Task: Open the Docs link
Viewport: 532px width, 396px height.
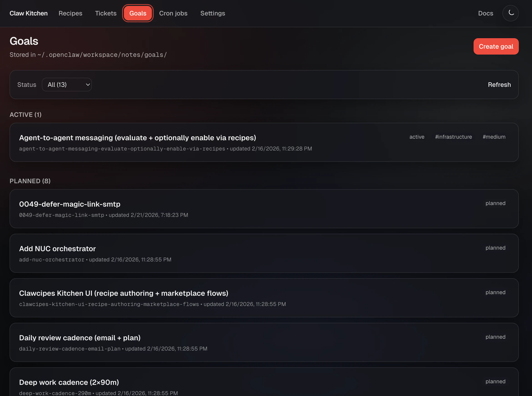Action: click(x=485, y=13)
